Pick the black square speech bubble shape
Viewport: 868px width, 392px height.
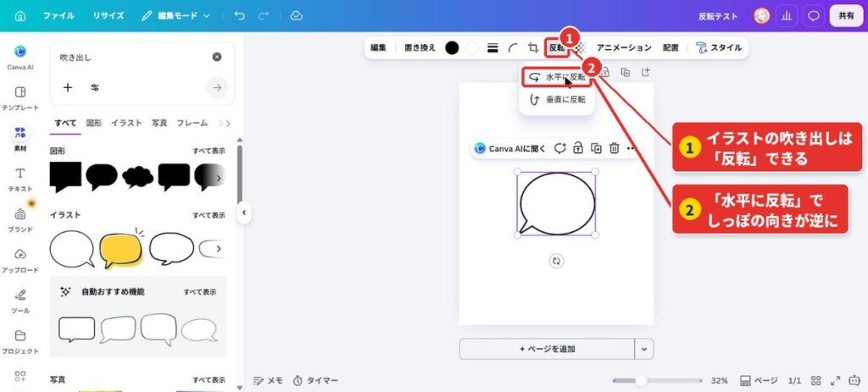(x=65, y=177)
